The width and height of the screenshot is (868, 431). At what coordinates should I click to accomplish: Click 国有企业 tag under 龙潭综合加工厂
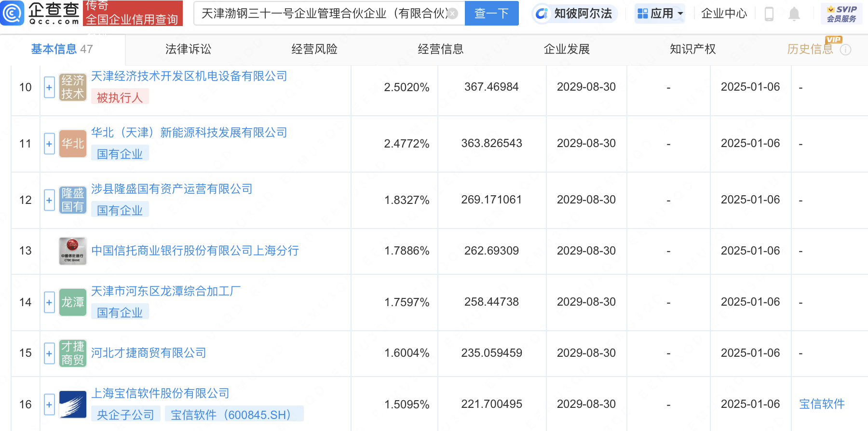[120, 312]
